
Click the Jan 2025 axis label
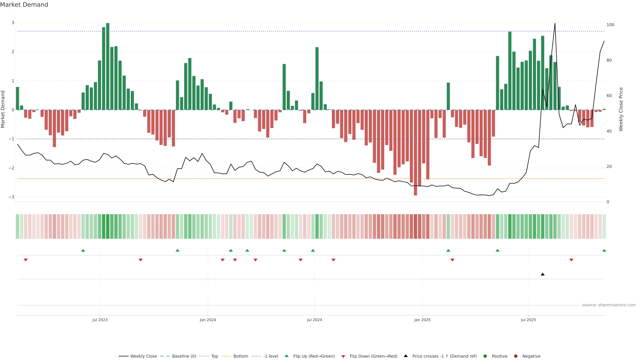tap(422, 320)
